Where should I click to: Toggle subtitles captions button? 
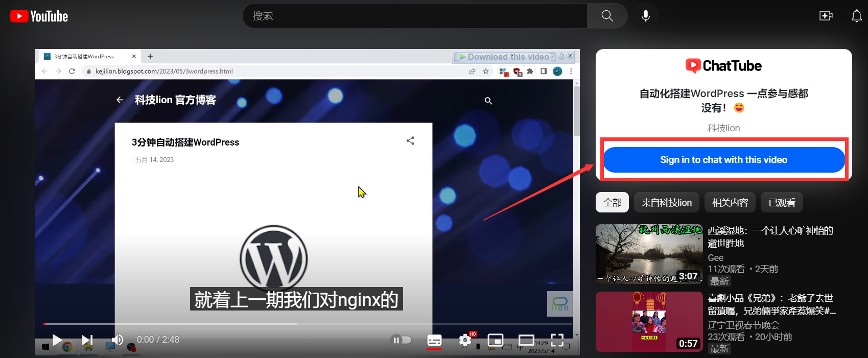434,340
